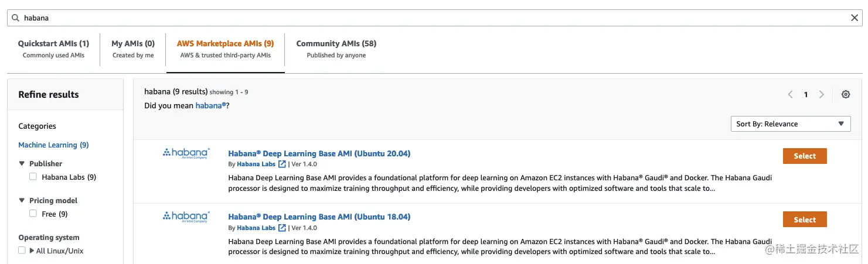This screenshot has width=868, height=264.
Task: Click external link icon in Ubuntu 18.04 row
Action: (282, 228)
